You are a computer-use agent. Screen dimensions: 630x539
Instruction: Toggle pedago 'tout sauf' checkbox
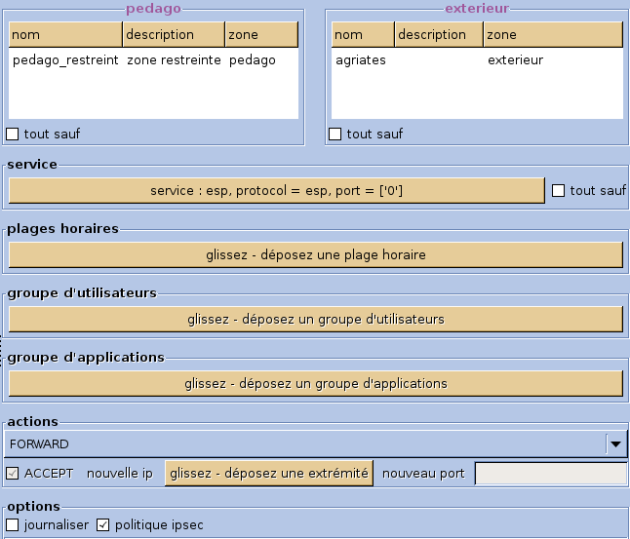click(x=12, y=134)
